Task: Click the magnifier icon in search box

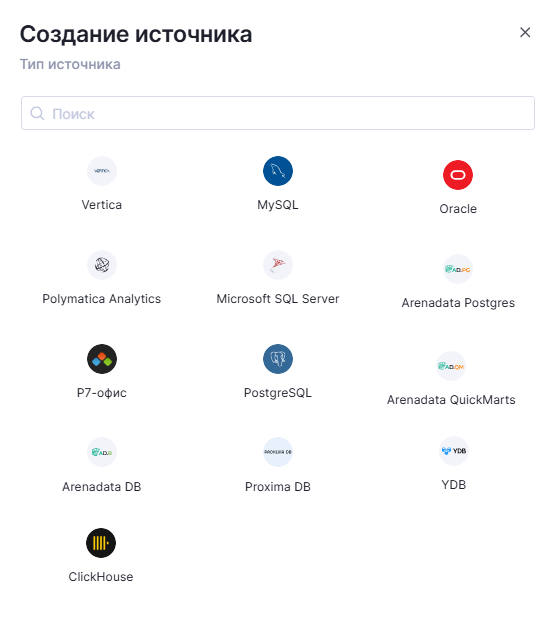Action: click(37, 113)
